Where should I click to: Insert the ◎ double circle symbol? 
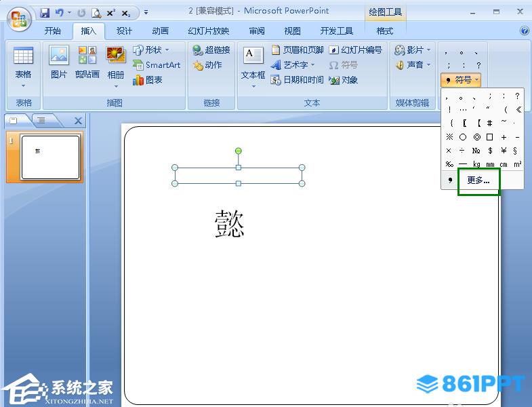(476, 137)
